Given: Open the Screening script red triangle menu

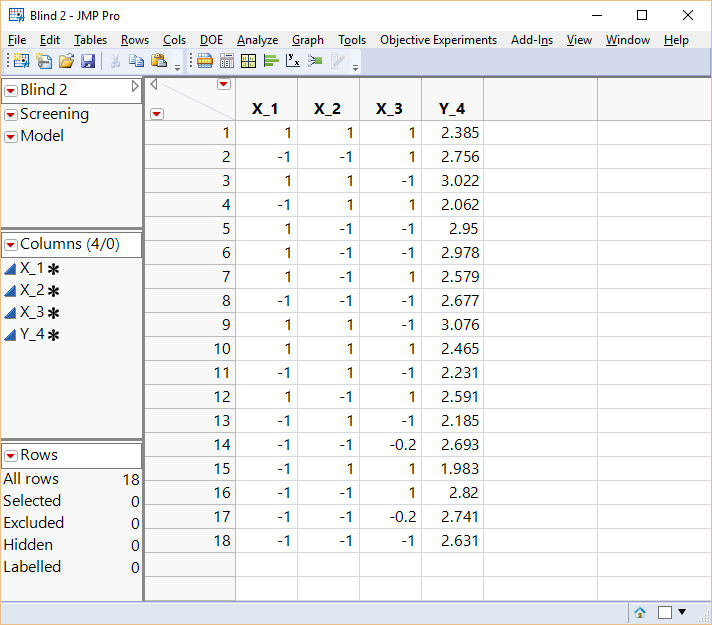Looking at the screenshot, I should click(11, 114).
